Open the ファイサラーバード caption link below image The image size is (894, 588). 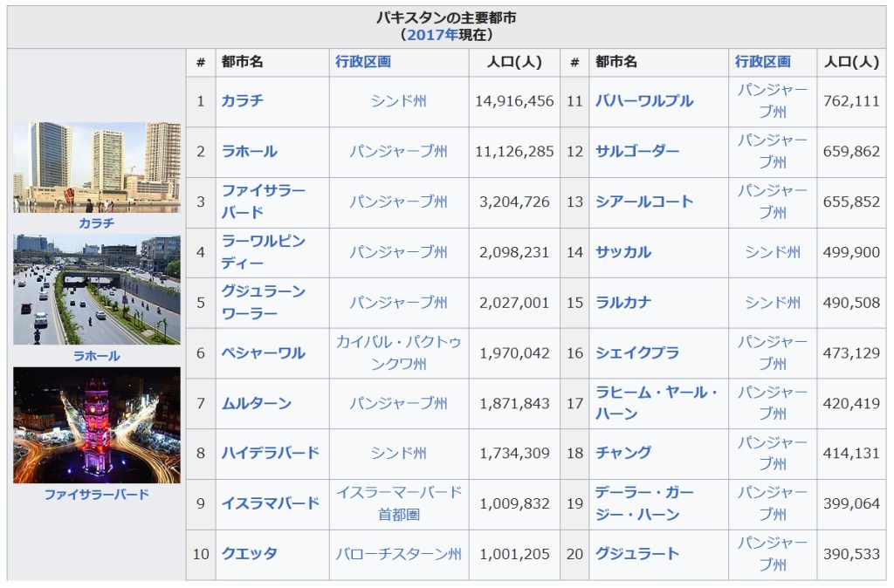coord(96,494)
